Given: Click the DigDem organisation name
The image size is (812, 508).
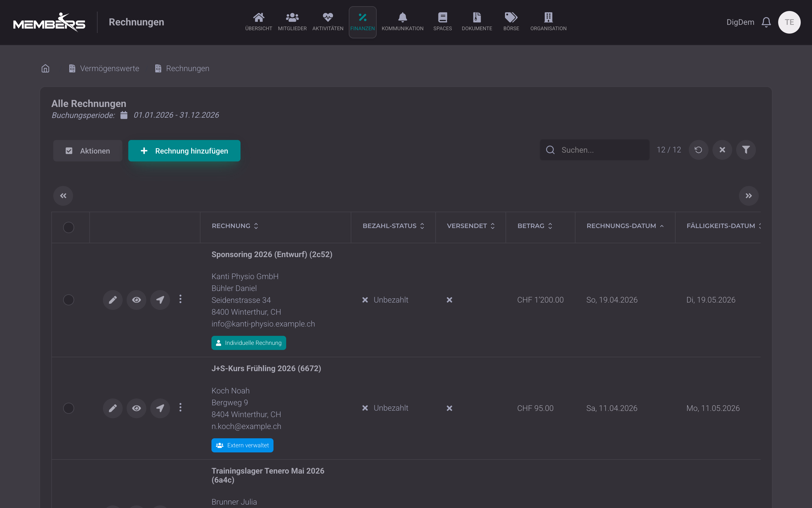Looking at the screenshot, I should tap(740, 22).
